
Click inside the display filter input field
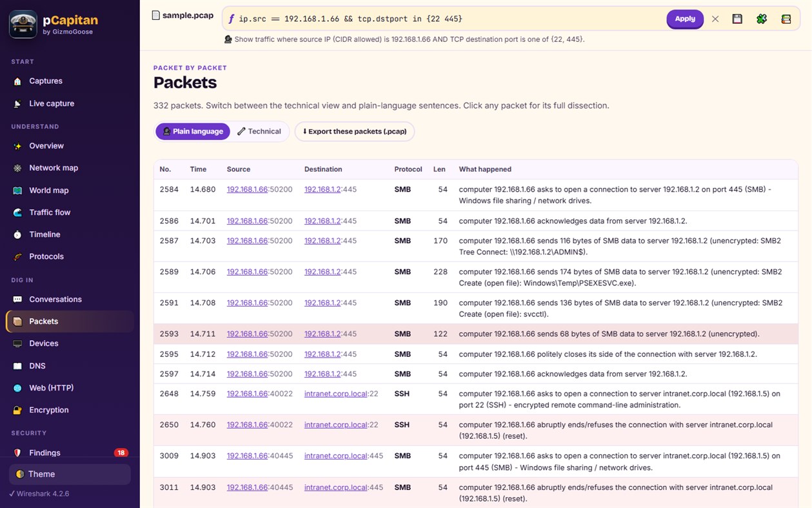point(448,19)
